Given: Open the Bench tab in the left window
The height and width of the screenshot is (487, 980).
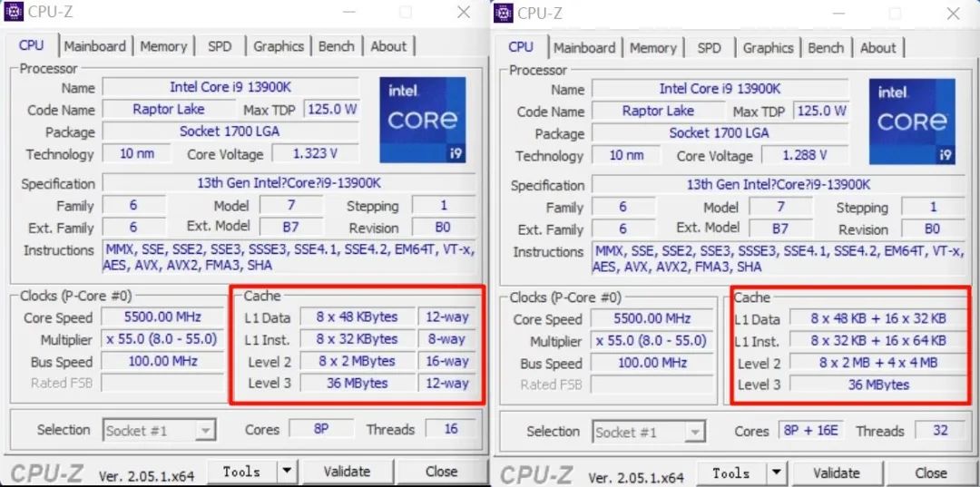Looking at the screenshot, I should click(x=337, y=46).
